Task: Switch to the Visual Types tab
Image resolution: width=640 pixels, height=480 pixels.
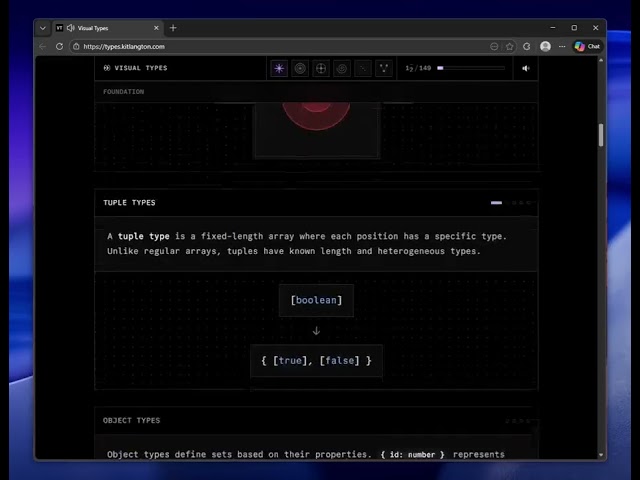Action: 108,28
